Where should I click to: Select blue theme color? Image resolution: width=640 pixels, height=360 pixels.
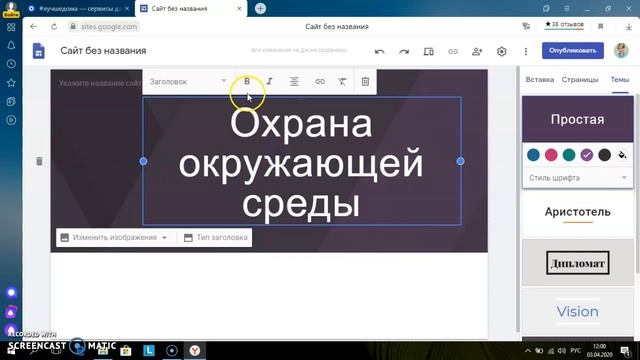pyautogui.click(x=533, y=155)
